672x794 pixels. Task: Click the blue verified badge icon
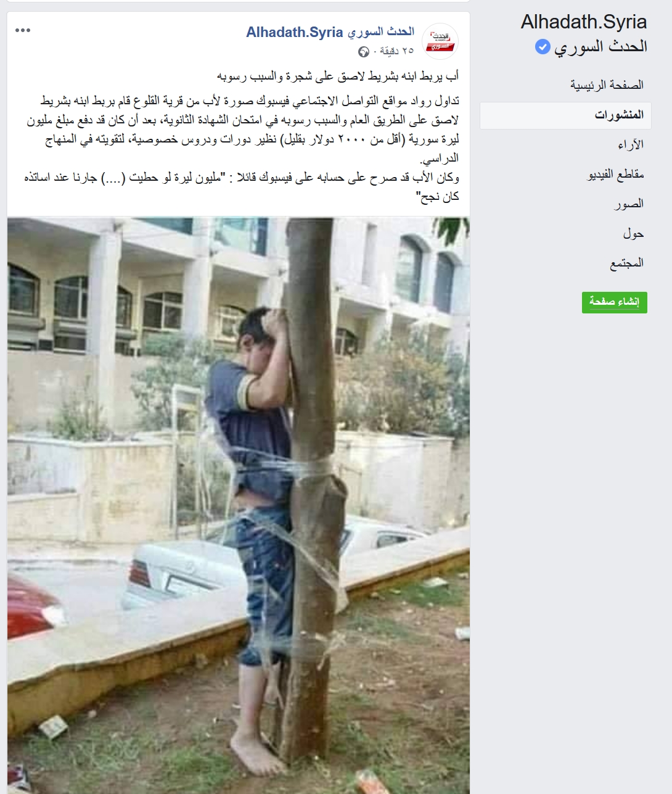click(542, 46)
